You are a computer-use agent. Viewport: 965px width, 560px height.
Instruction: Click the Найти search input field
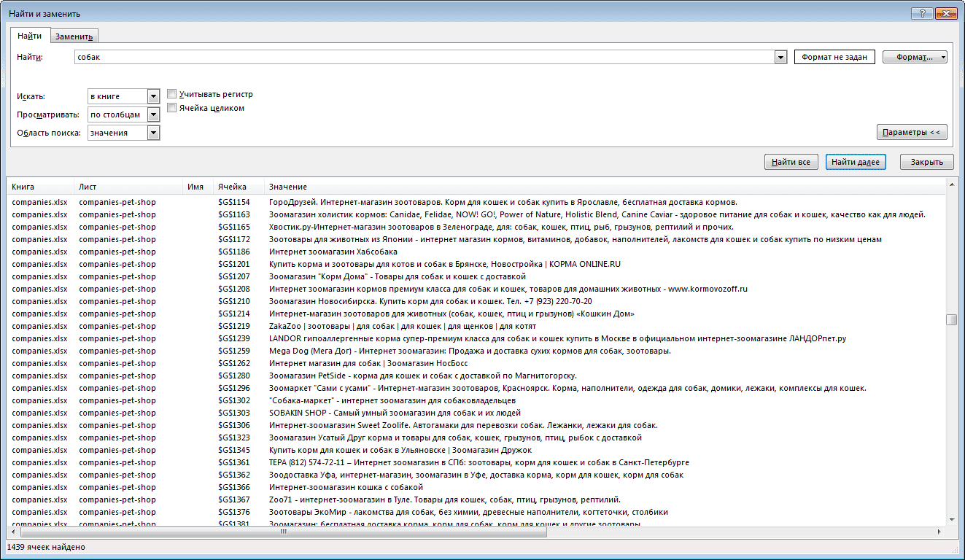(424, 57)
